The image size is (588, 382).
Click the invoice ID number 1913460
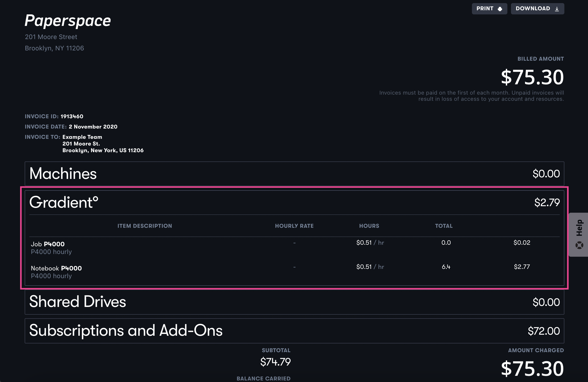(72, 116)
